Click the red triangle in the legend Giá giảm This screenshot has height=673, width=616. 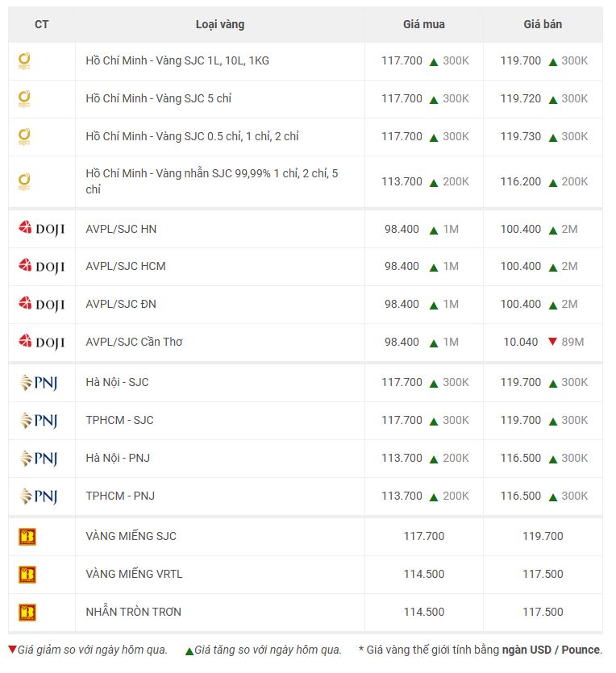pyautogui.click(x=12, y=649)
